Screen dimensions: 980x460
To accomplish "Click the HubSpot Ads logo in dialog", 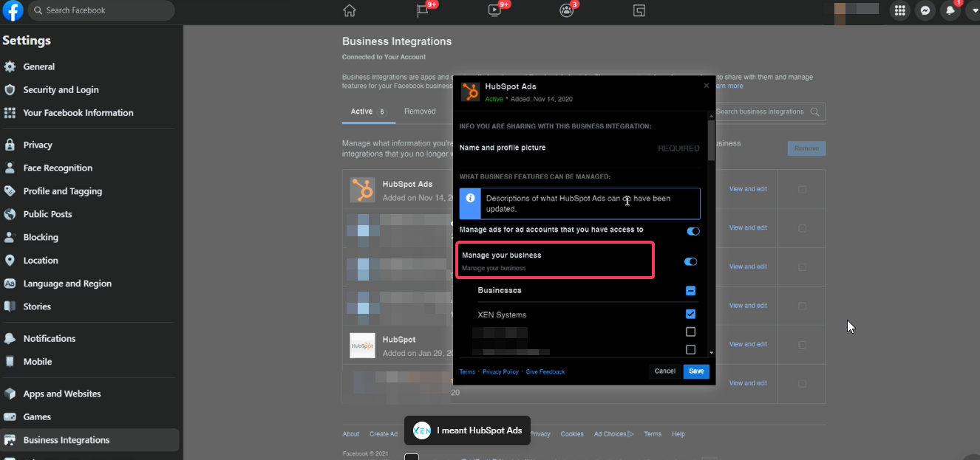I will tap(470, 92).
